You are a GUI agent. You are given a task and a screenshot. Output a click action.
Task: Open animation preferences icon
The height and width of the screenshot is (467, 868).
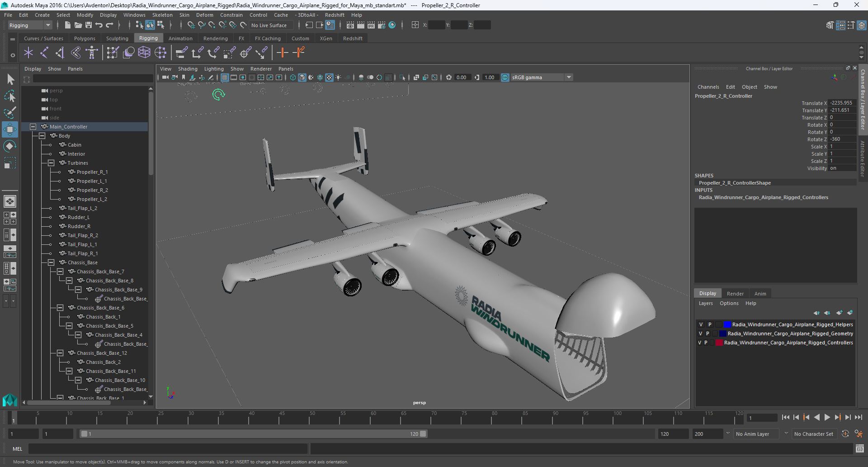859,434
